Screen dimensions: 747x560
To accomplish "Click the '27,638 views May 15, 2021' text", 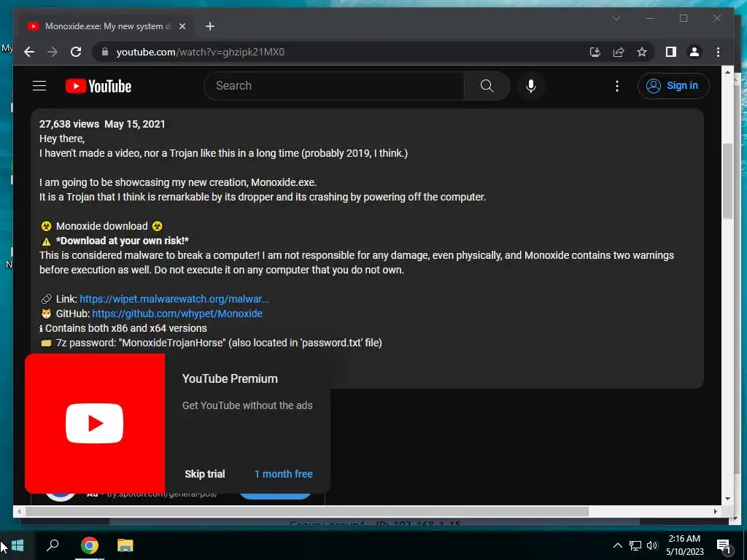I will coord(102,124).
